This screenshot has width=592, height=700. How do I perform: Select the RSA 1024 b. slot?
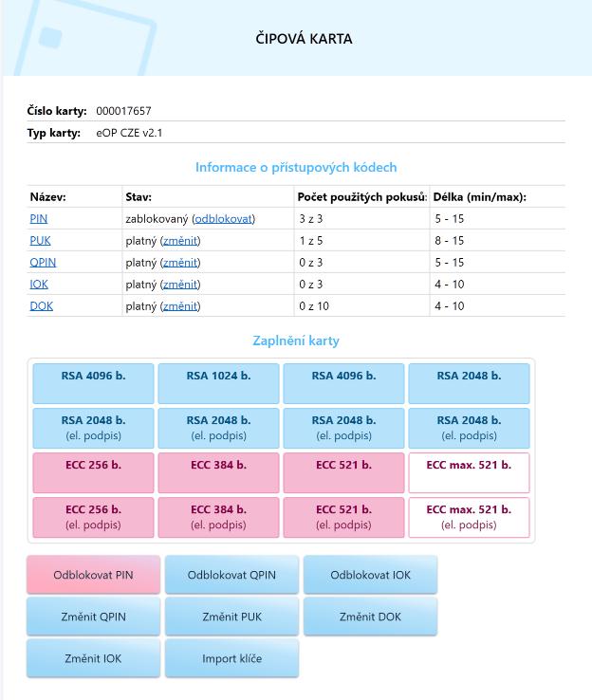219,383
